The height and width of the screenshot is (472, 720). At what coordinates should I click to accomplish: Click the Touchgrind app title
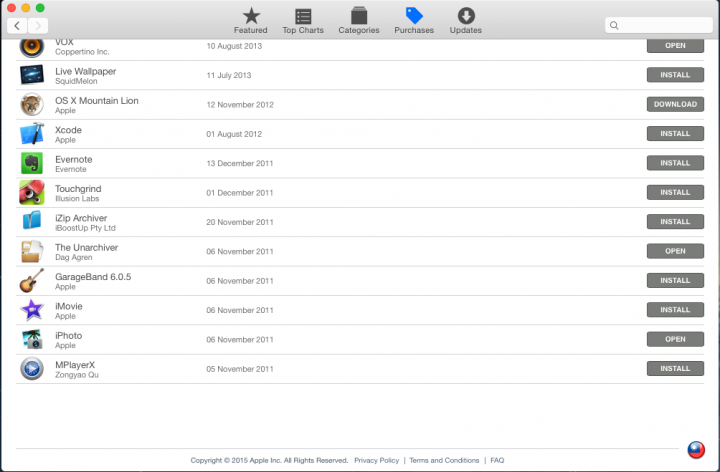(78, 189)
